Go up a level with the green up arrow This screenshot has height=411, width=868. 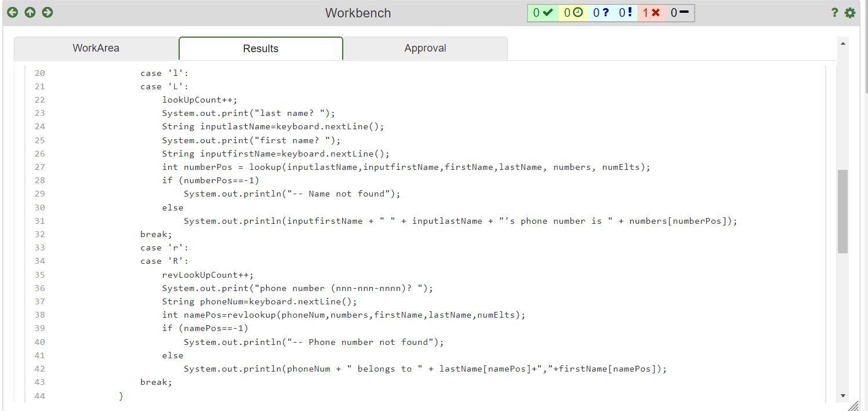[30, 12]
